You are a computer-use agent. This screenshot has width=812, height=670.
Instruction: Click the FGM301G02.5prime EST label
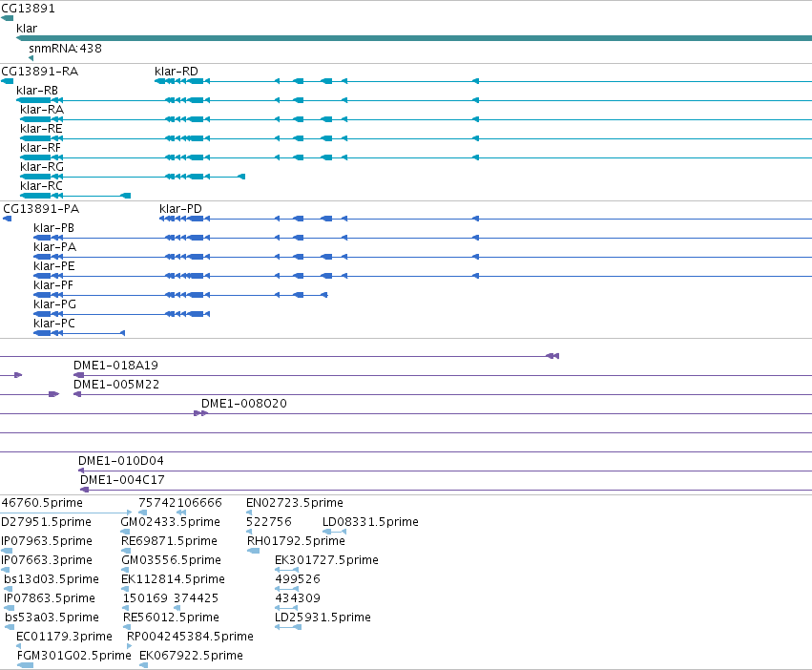coord(74,656)
